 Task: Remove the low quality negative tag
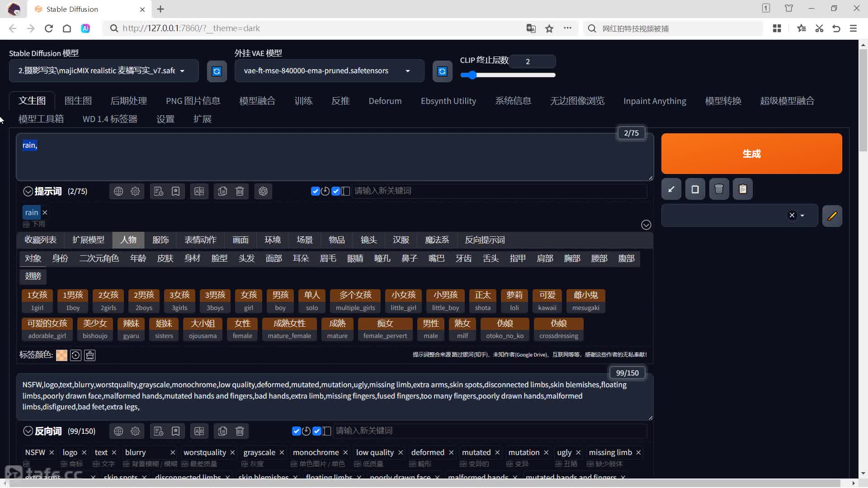click(x=401, y=452)
